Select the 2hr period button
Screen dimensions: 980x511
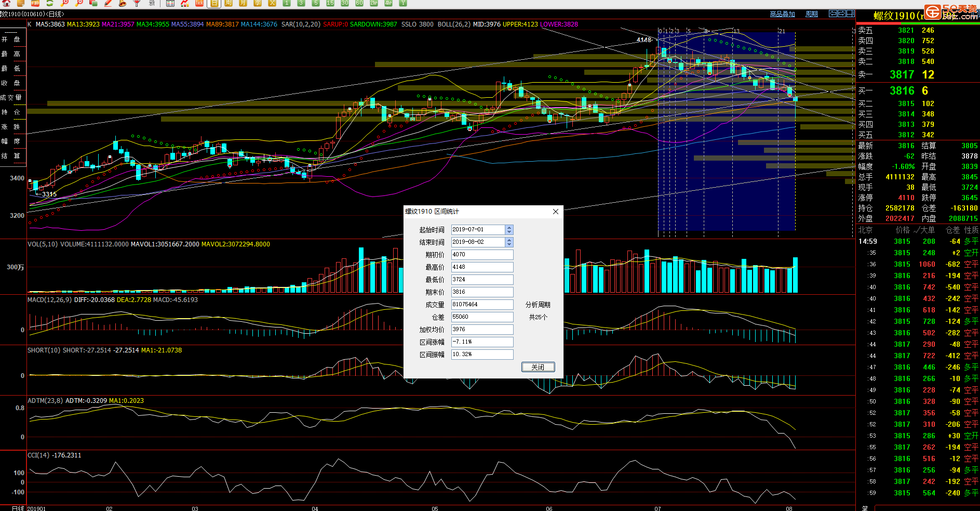coord(374,3)
